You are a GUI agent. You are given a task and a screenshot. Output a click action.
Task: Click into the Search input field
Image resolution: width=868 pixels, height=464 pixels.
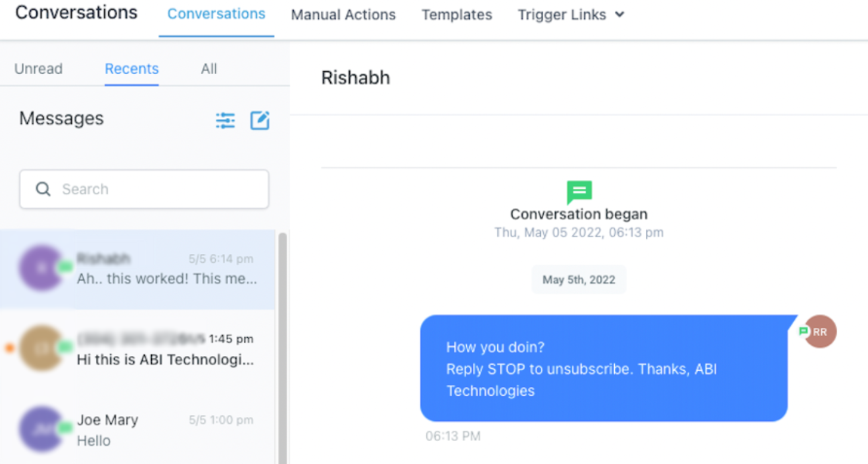coord(144,189)
